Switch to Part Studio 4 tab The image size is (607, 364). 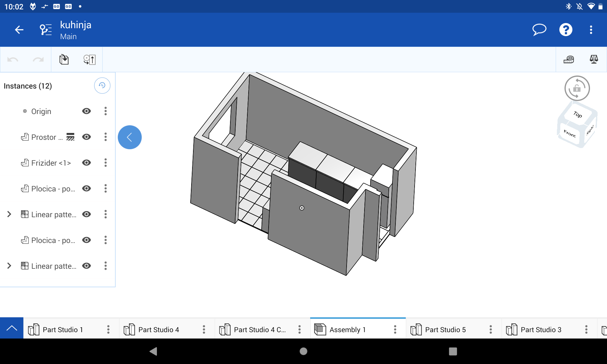158,329
